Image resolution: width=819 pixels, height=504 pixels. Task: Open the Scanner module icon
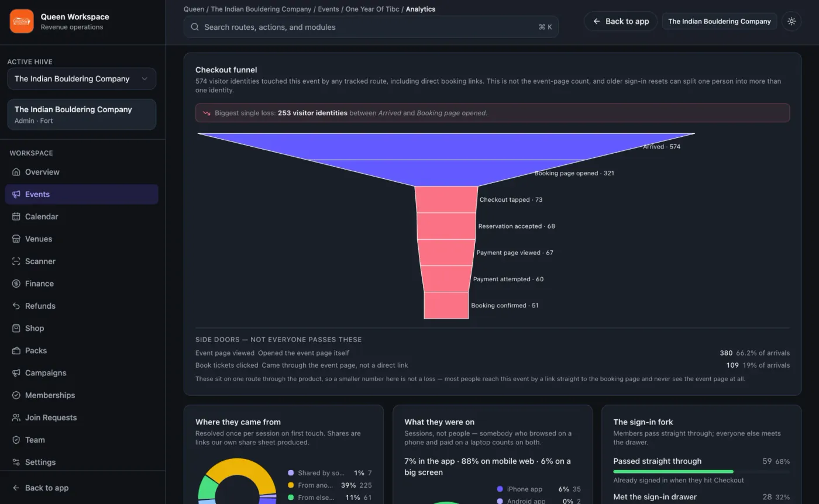[x=16, y=261]
